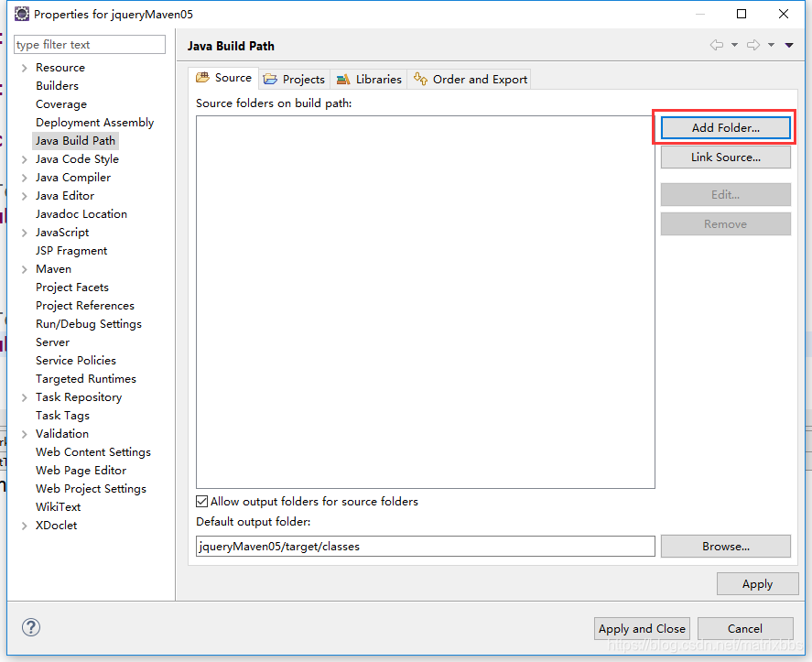Select Server in the tree
The width and height of the screenshot is (812, 662).
[x=52, y=342]
